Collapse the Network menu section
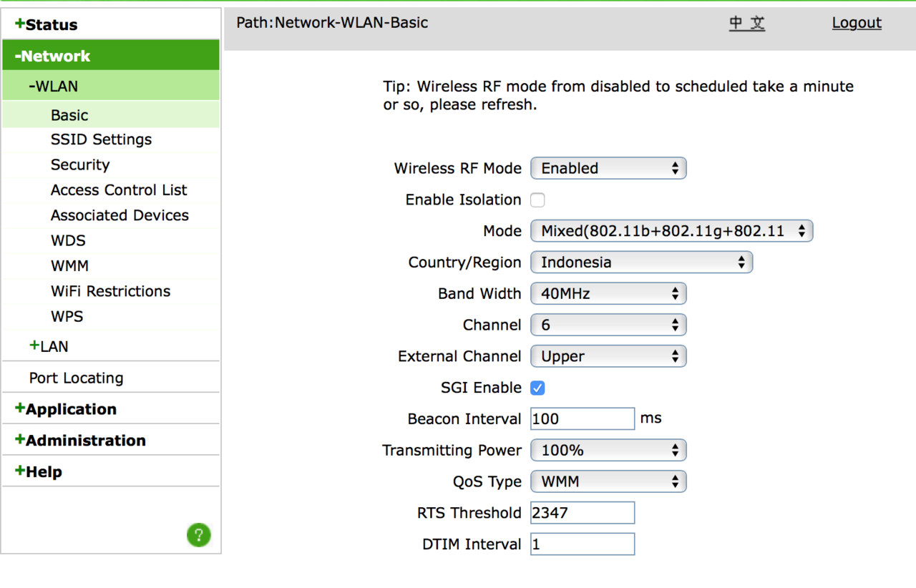 (x=52, y=56)
